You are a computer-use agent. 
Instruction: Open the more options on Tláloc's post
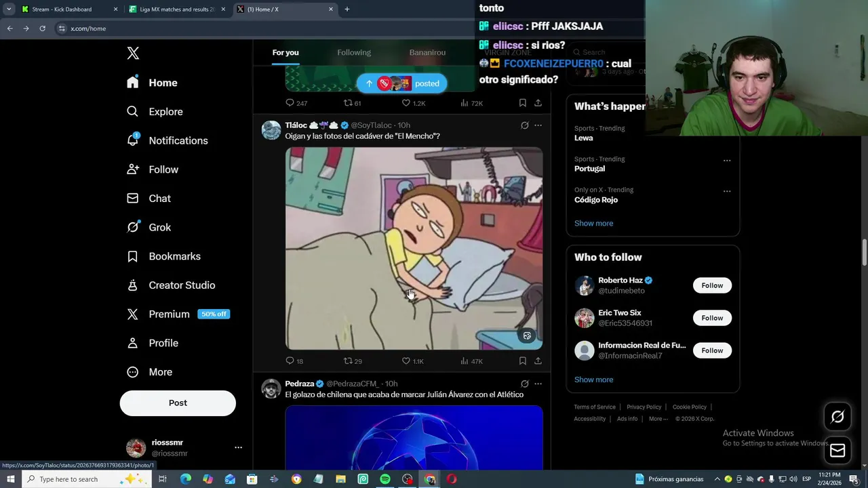pos(538,125)
